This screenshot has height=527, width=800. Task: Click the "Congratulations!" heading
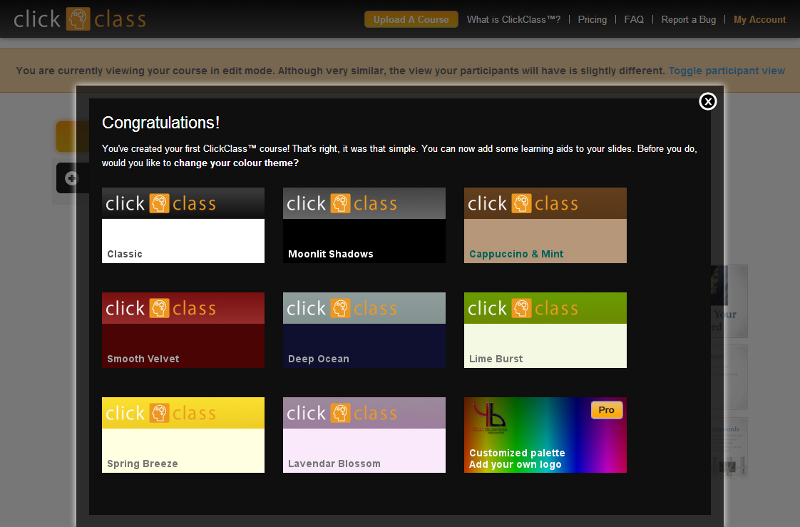point(161,123)
